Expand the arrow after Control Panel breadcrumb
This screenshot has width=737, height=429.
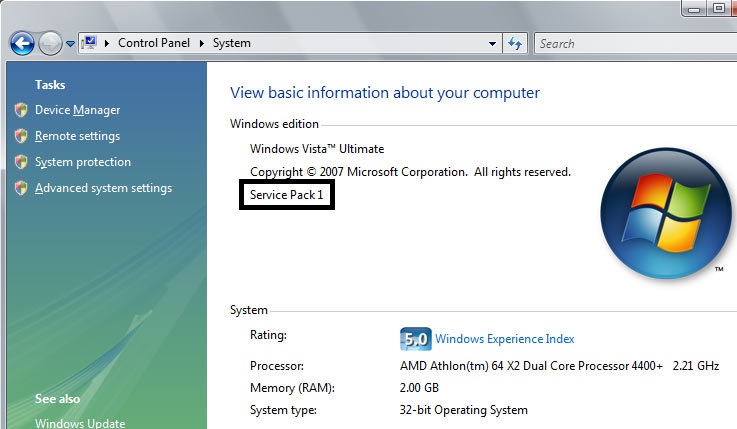tap(202, 44)
